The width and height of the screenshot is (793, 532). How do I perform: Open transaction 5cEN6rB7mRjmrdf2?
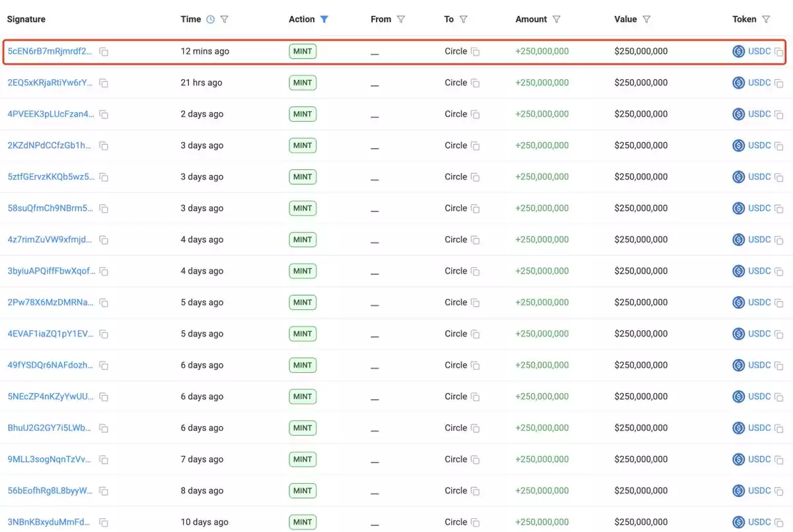50,51
